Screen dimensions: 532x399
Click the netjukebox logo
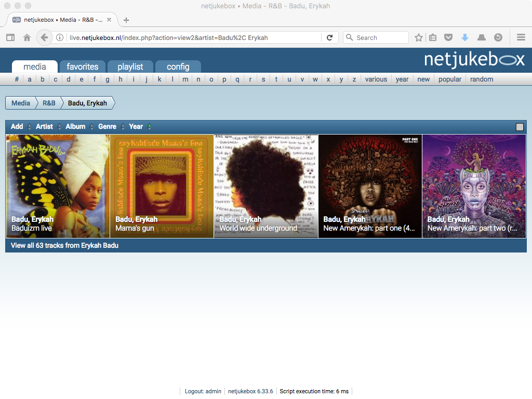tap(474, 59)
